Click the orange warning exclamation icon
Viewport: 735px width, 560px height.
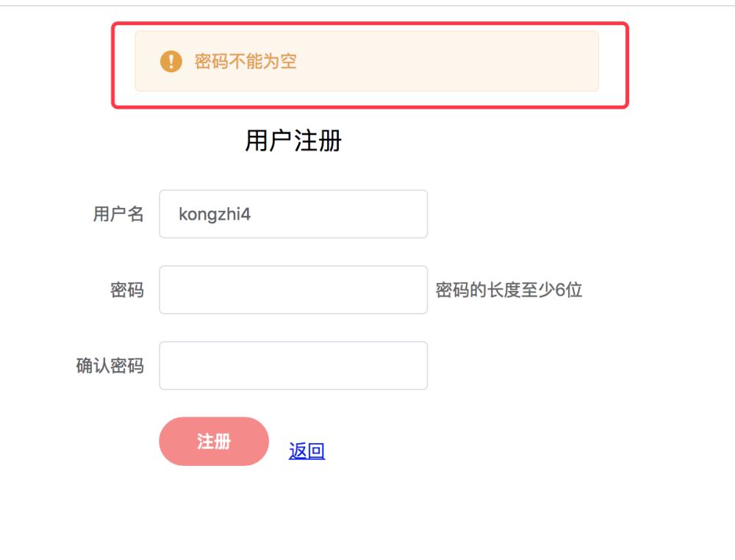171,62
